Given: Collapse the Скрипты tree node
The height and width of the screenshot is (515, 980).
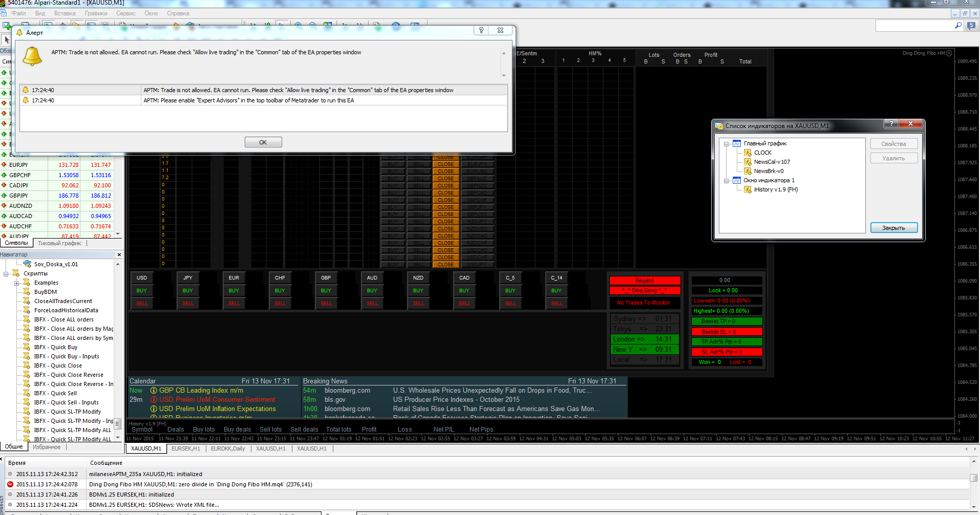Looking at the screenshot, I should click(6, 273).
